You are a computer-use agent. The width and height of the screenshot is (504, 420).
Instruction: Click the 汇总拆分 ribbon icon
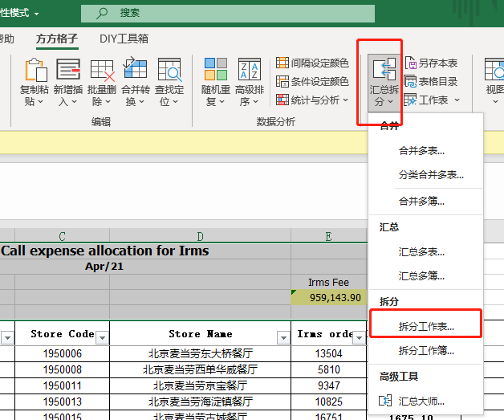384,69
